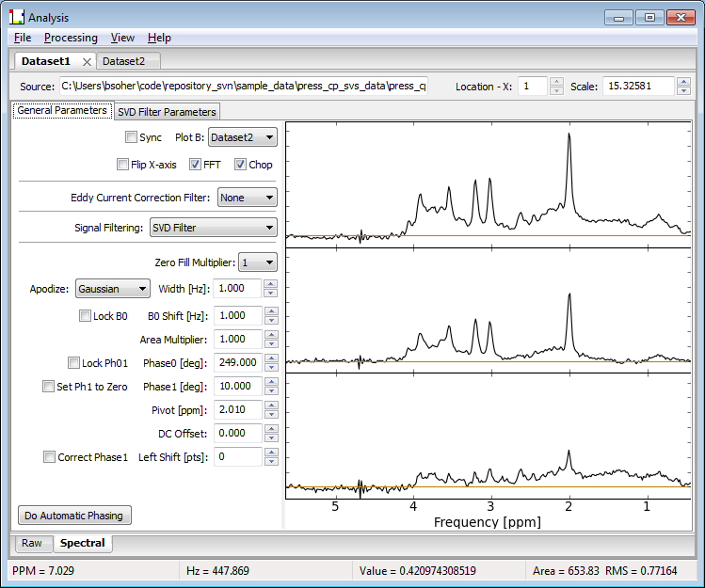Click the middle spectrum plot
The image size is (705, 588).
(489, 310)
